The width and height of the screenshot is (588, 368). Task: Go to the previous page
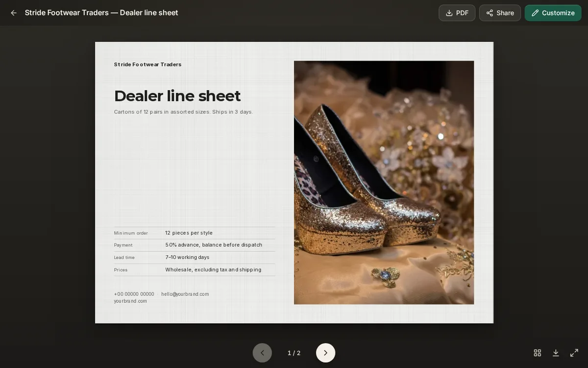coord(262,353)
